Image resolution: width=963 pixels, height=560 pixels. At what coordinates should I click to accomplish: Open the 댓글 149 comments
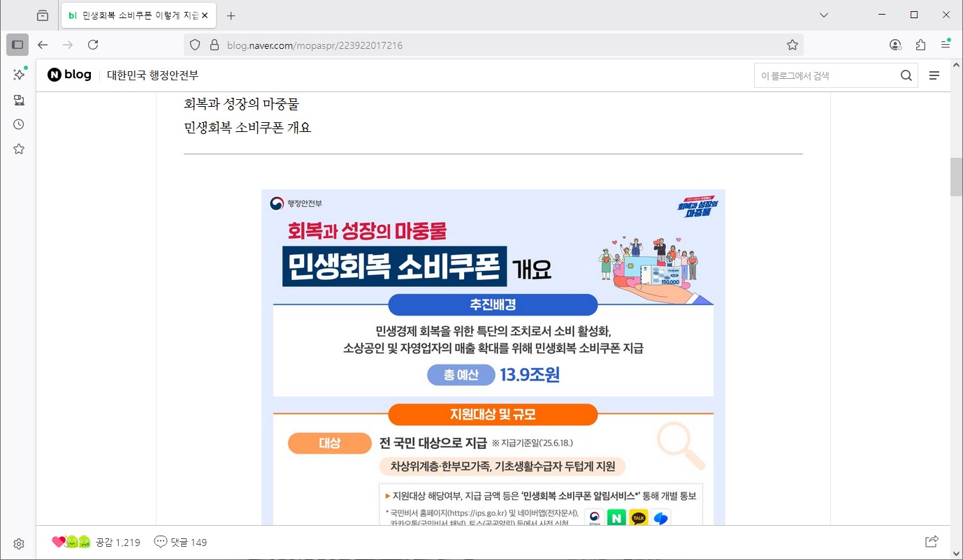click(180, 542)
